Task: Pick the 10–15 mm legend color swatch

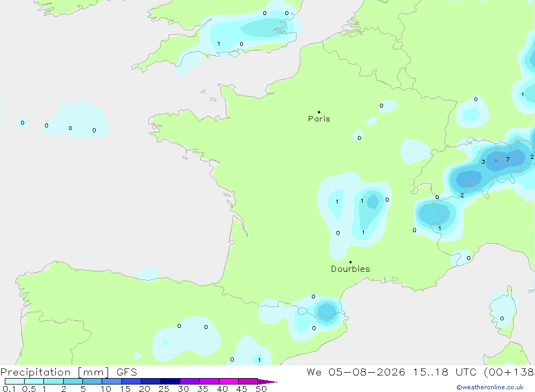Action: 112,381
